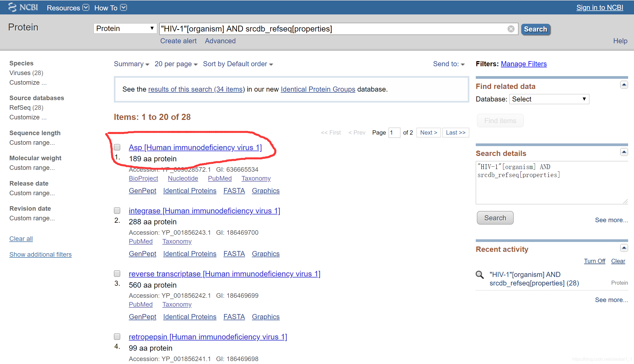Screen dimensions: 634x364
Task: Open the Send to menu
Action: point(449,64)
